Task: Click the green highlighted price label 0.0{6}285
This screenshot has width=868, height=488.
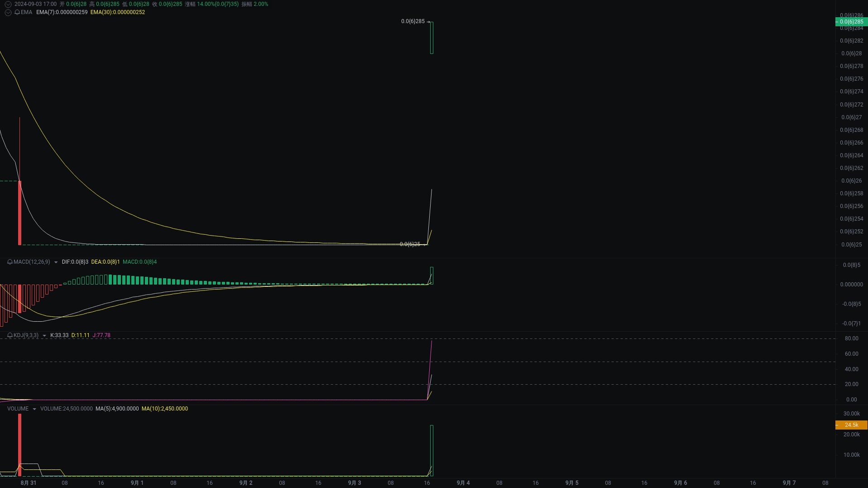Action: tap(851, 21)
